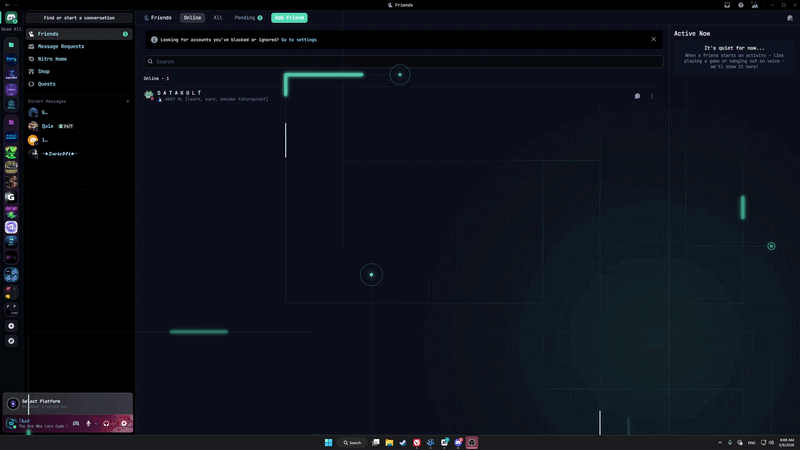Open the Quests page

79,84
